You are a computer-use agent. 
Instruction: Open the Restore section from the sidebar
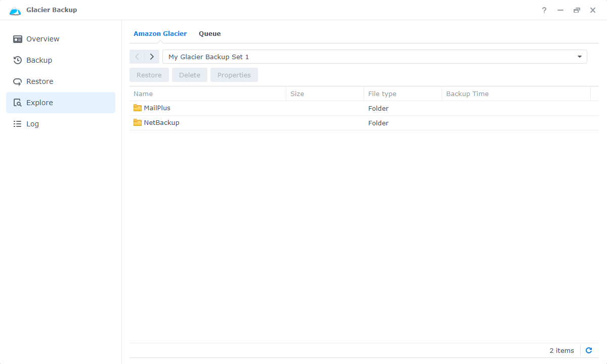(40, 81)
